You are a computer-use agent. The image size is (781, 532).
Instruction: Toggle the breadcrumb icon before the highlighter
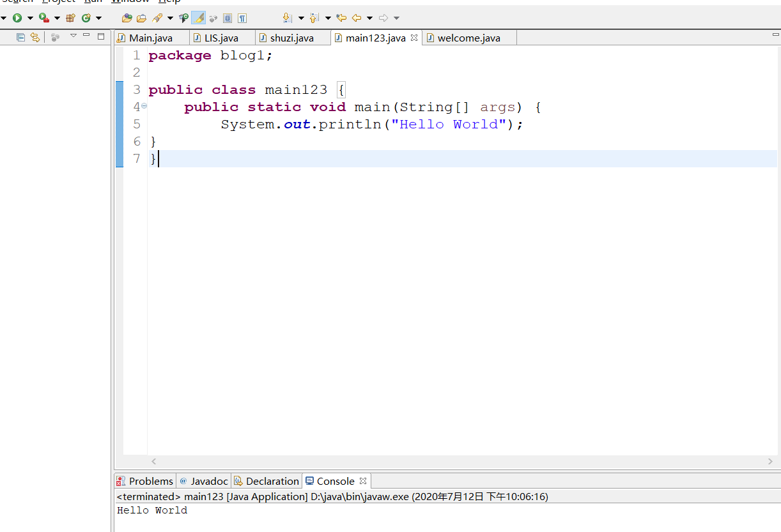(183, 18)
